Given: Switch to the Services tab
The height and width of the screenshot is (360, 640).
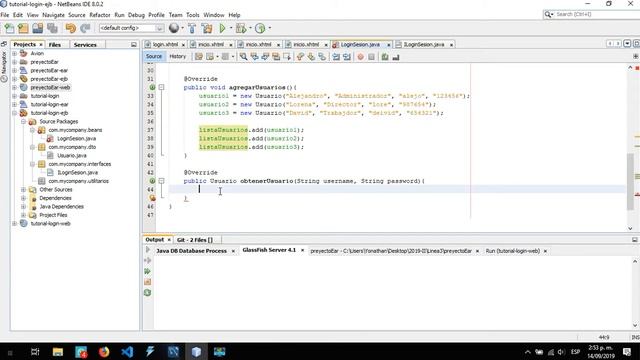Looking at the screenshot, I should pyautogui.click(x=85, y=44).
